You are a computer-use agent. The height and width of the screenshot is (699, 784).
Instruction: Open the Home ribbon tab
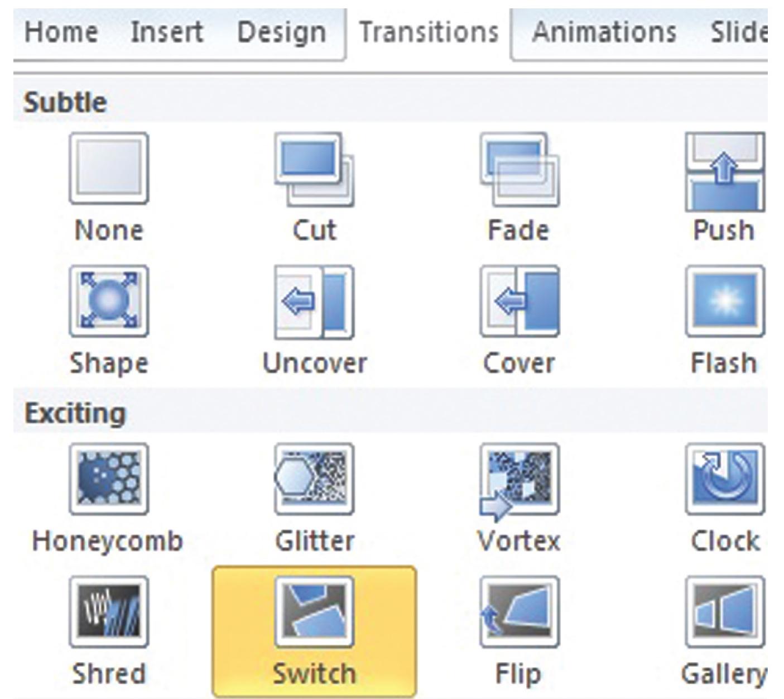(61, 32)
